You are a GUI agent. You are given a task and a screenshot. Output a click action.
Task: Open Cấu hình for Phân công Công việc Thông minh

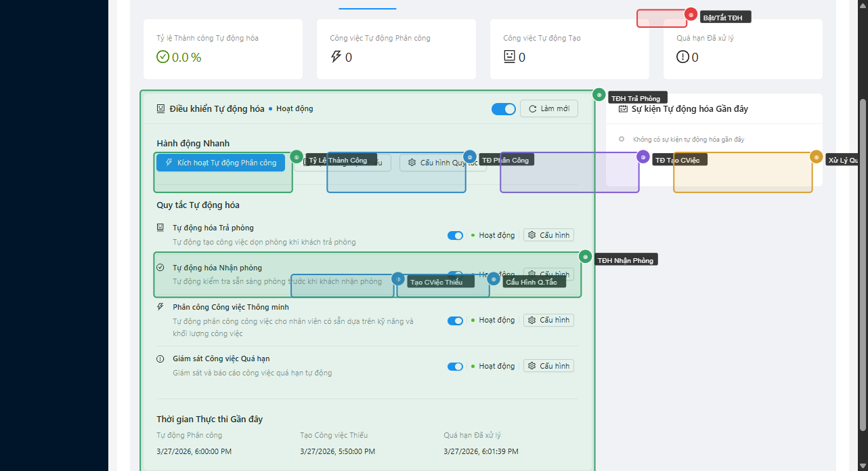tap(548, 320)
